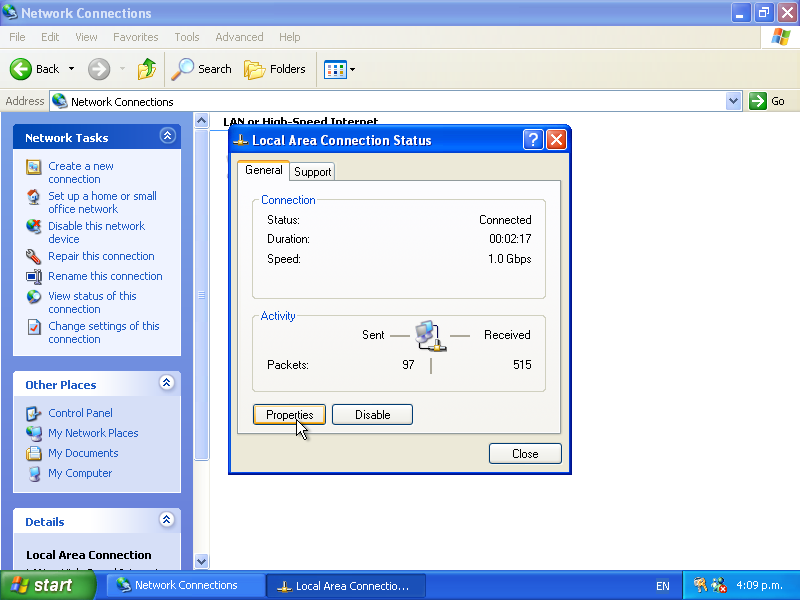Image resolution: width=800 pixels, height=600 pixels.
Task: Click Create a new connection link
Action: [x=81, y=172]
